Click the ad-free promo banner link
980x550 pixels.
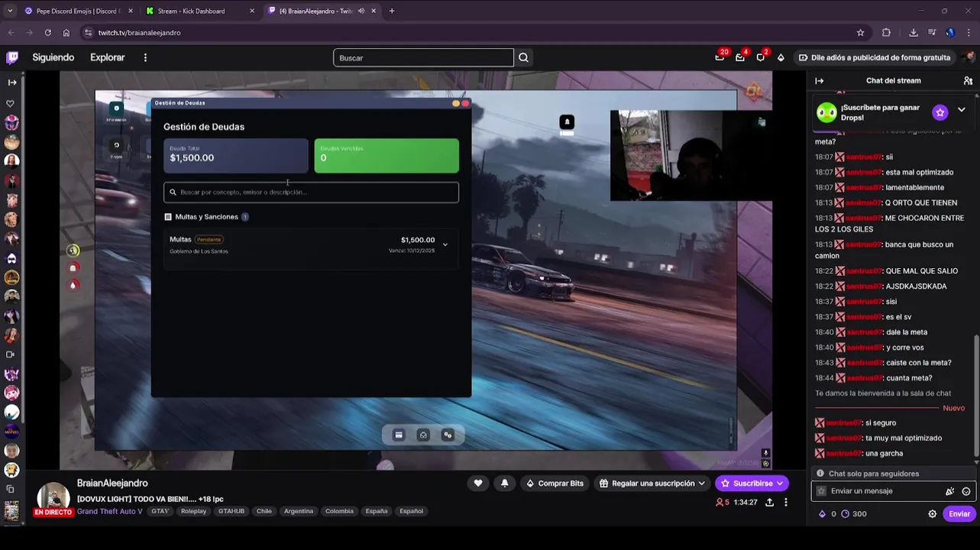(x=874, y=57)
